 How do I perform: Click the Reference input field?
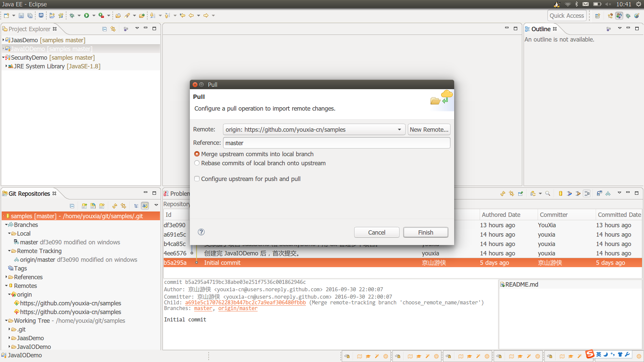(x=336, y=143)
